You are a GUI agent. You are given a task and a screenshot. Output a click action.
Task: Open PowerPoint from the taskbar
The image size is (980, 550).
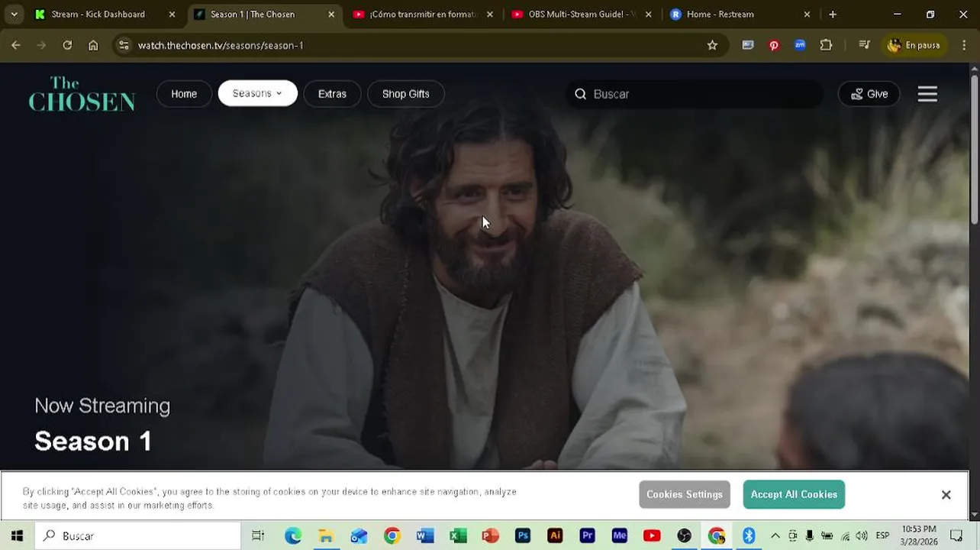point(490,535)
